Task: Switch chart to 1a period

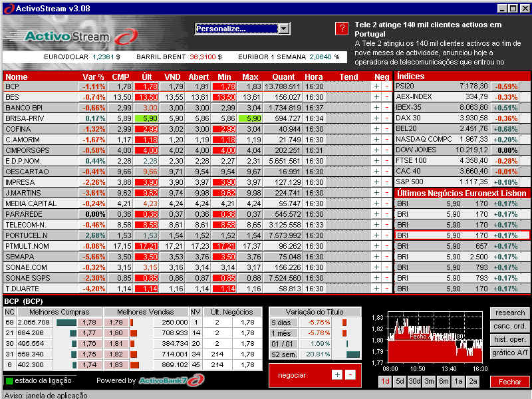Action: coord(459,381)
